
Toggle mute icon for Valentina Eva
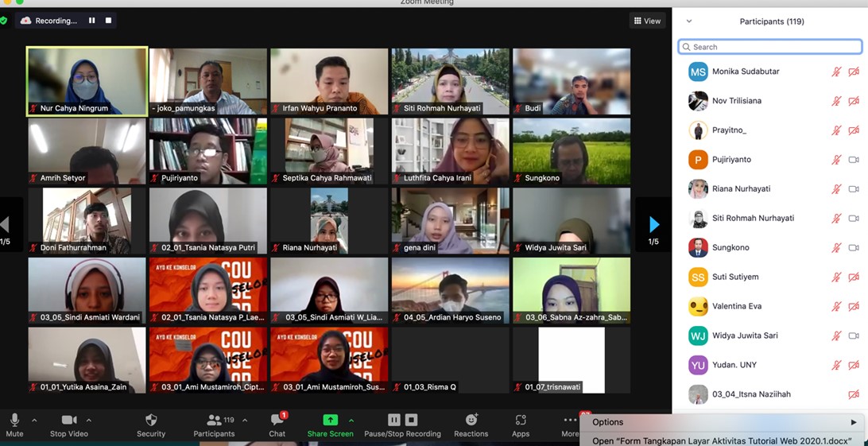click(836, 306)
